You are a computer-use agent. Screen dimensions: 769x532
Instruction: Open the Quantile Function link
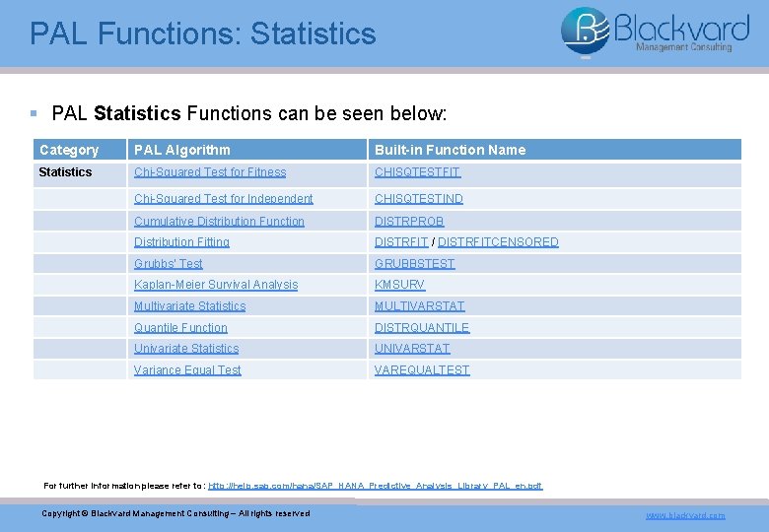click(180, 328)
